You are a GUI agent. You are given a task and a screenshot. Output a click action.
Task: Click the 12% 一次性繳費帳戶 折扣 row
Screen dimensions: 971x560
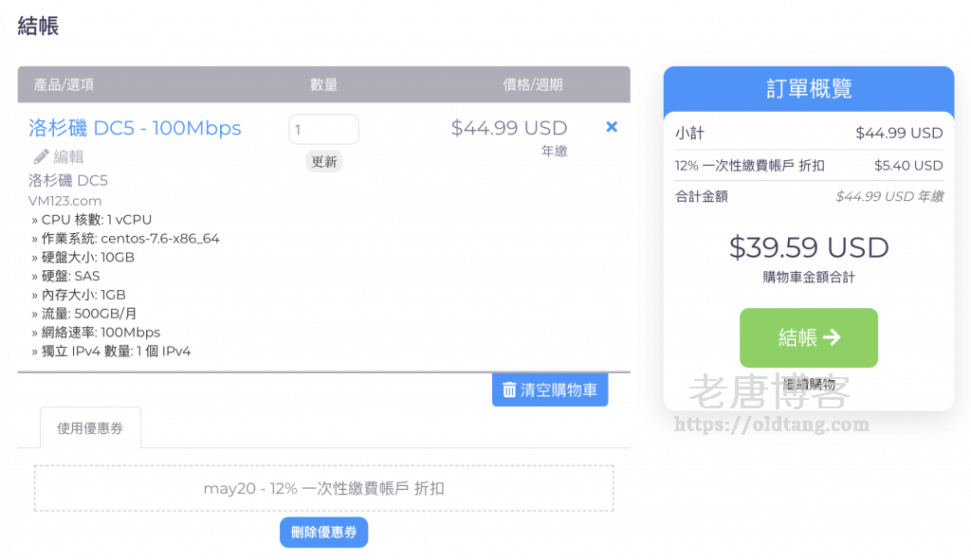point(808,167)
